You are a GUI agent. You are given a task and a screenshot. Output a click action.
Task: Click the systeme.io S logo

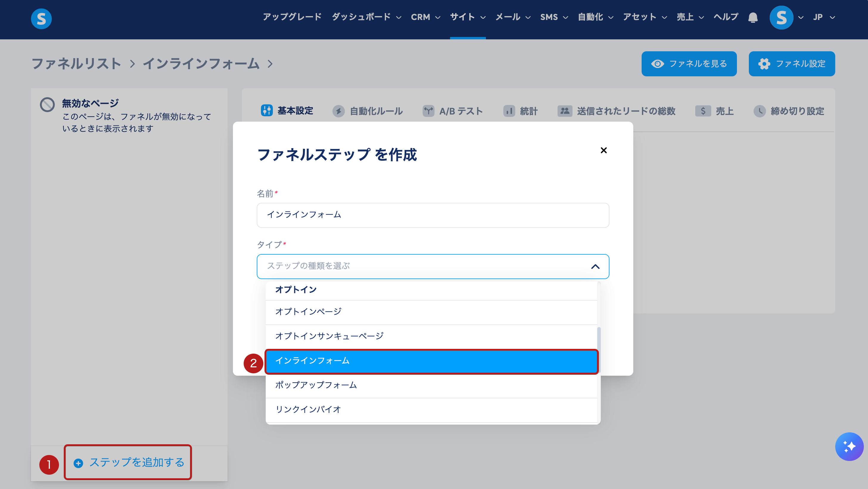point(41,18)
